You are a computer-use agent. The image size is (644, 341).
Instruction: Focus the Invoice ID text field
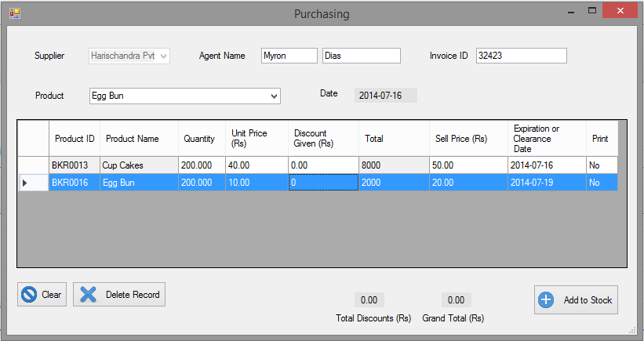pos(521,56)
